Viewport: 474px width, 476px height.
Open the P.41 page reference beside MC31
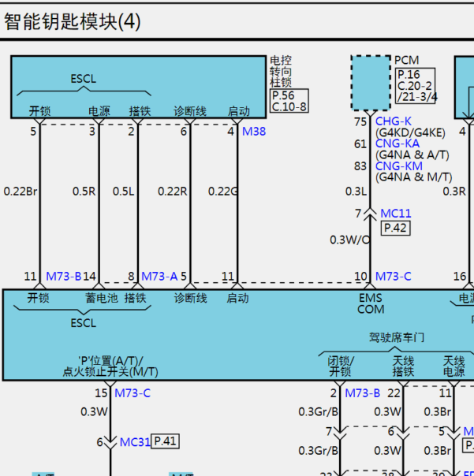point(165,441)
